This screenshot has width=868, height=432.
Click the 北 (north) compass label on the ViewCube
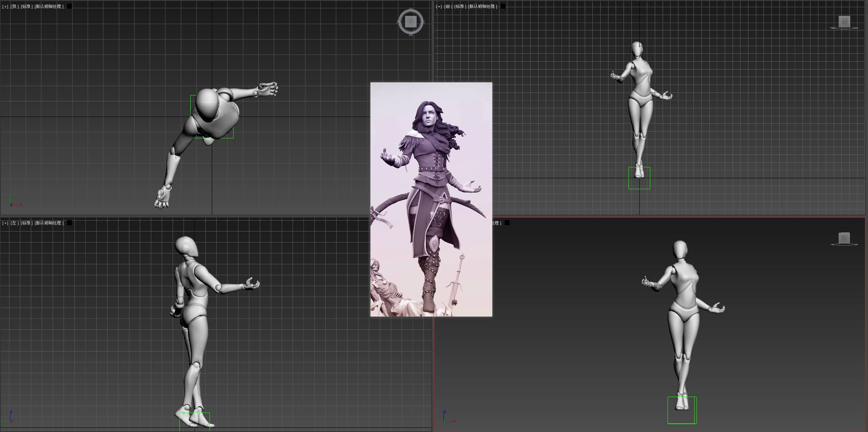(411, 9)
